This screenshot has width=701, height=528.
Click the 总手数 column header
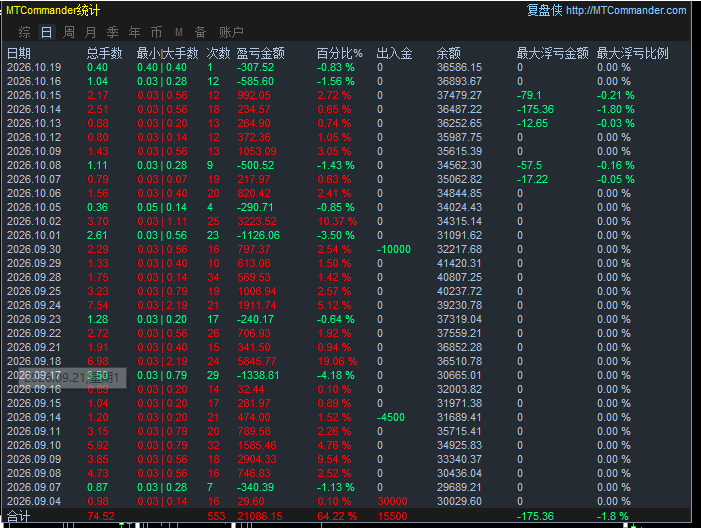(x=104, y=53)
